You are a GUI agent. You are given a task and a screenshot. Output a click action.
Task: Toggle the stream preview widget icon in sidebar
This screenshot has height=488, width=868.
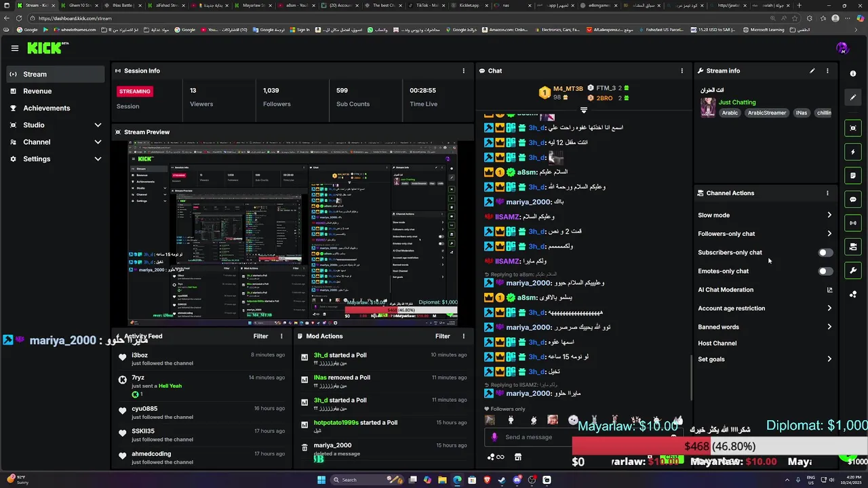click(853, 128)
